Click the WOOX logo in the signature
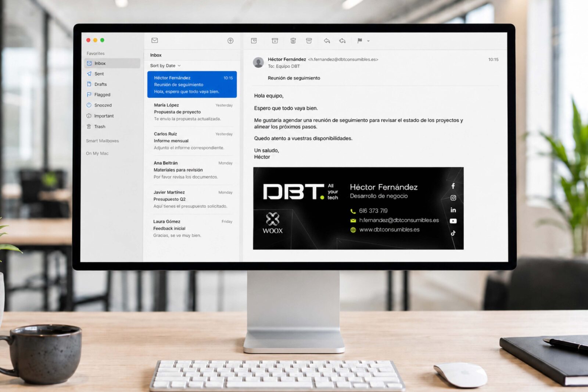The image size is (588, 392). pos(273,223)
